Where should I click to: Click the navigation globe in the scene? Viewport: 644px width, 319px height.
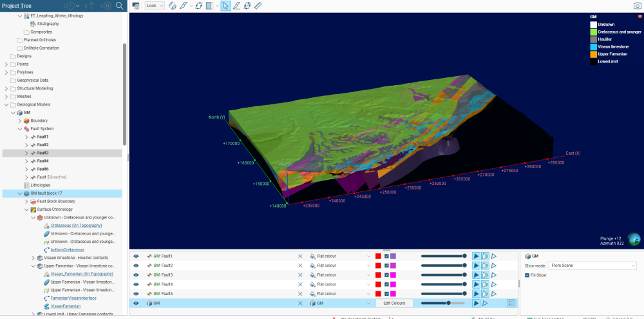click(x=634, y=239)
